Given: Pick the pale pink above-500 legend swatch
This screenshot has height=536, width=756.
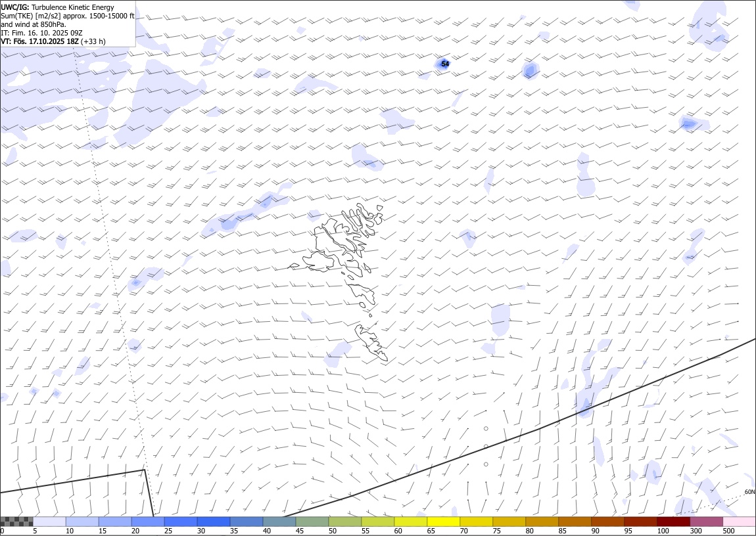Looking at the screenshot, I should (x=740, y=522).
